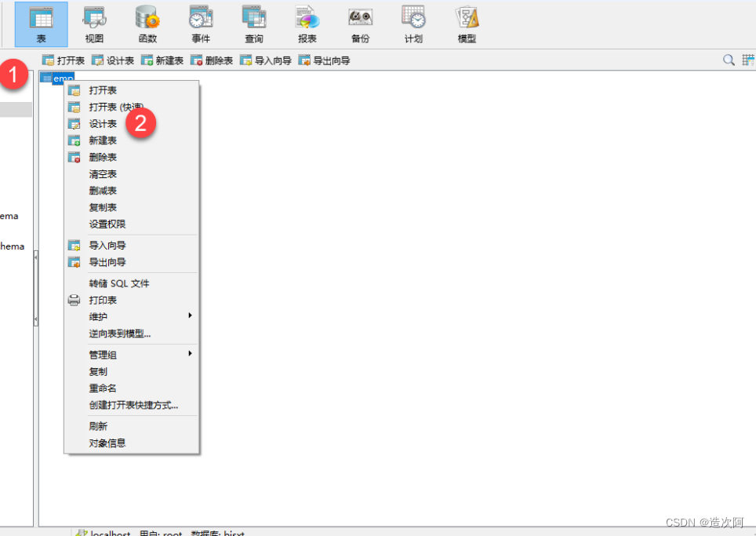This screenshot has height=536, width=756.
Task: Choose 逆向表到模型... in the context menu
Action: 132,334
